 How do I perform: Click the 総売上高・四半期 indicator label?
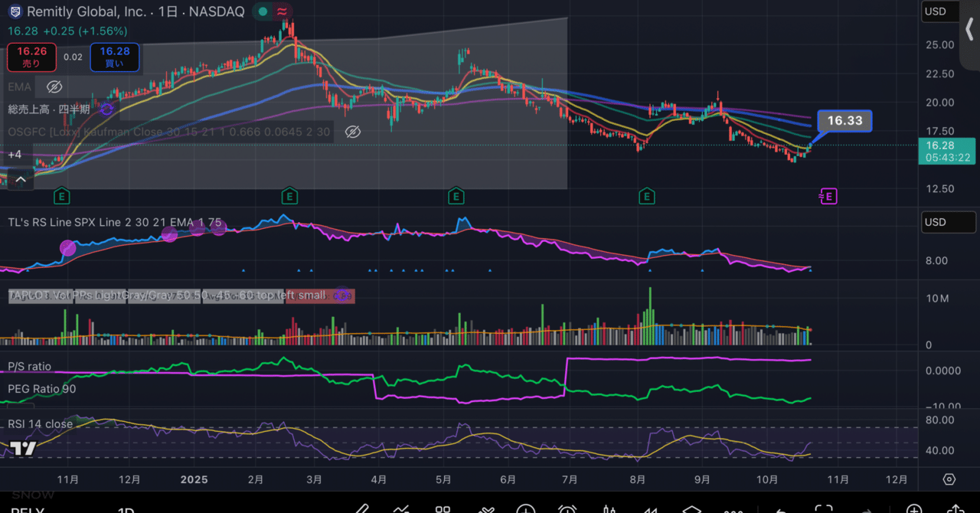pyautogui.click(x=49, y=109)
